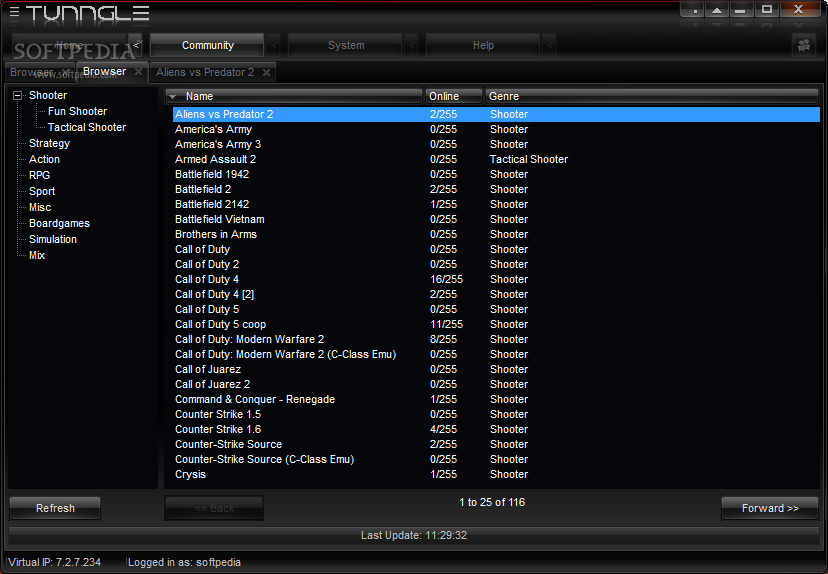The width and height of the screenshot is (828, 574).
Task: Switch to the System tab
Action: point(345,45)
